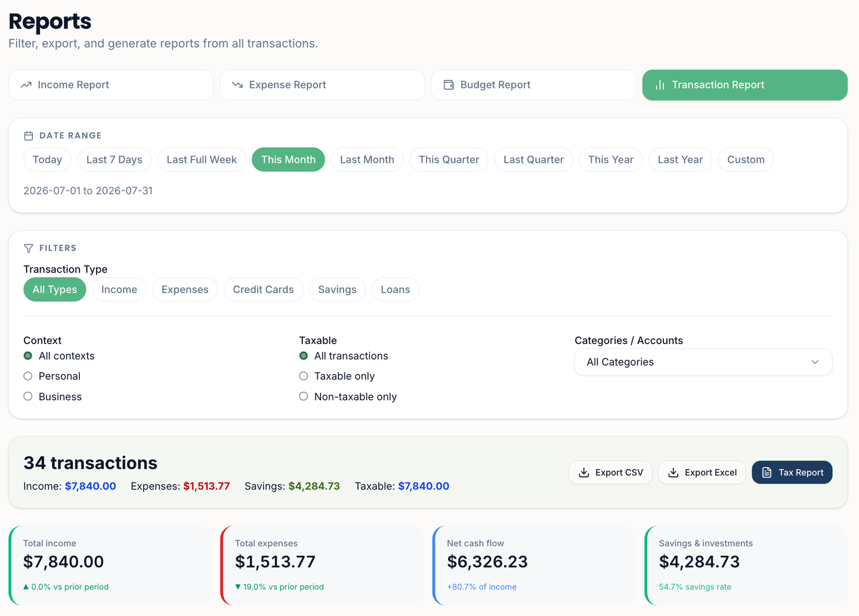Image resolution: width=859 pixels, height=616 pixels.
Task: Click the download icon on Export CSV
Action: pos(584,472)
